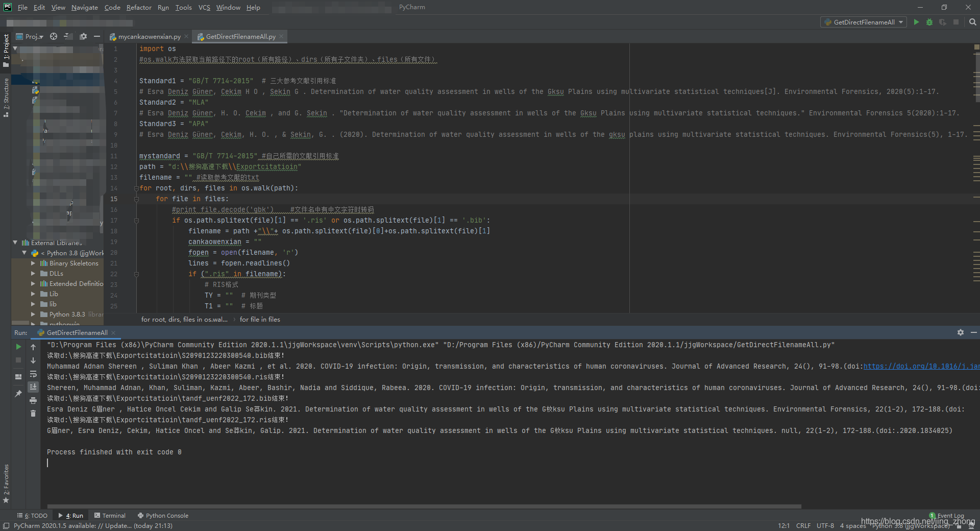The height and width of the screenshot is (531, 980).
Task: Toggle pin tab in the Run panel
Action: tap(18, 393)
